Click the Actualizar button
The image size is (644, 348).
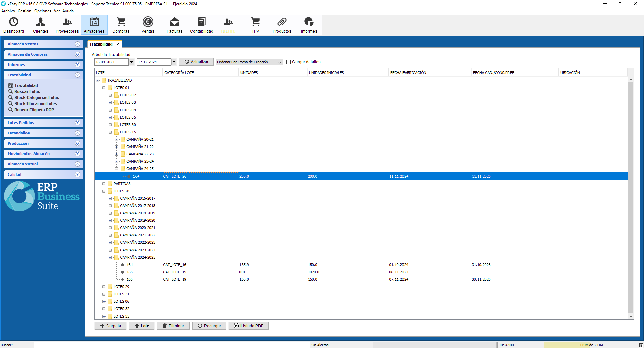[x=196, y=62]
